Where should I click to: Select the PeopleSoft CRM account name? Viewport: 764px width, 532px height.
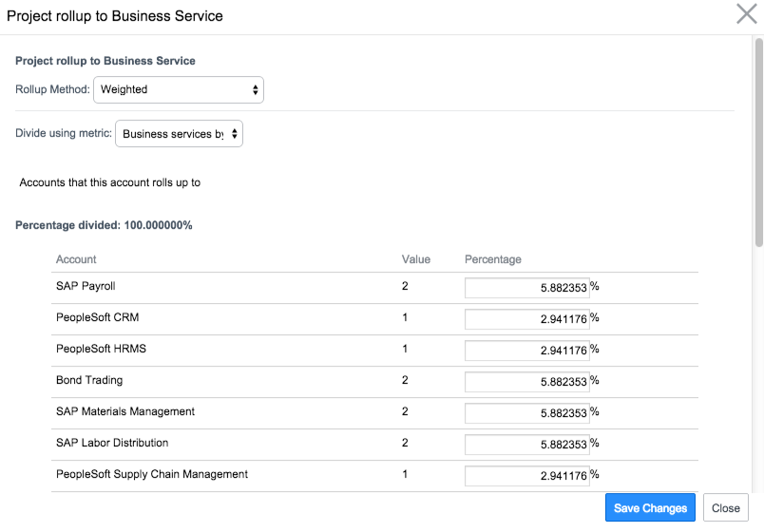tap(98, 317)
